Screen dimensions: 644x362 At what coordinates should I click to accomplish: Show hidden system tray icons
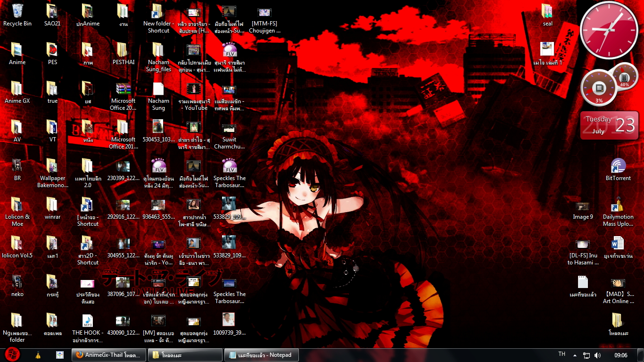(x=575, y=355)
